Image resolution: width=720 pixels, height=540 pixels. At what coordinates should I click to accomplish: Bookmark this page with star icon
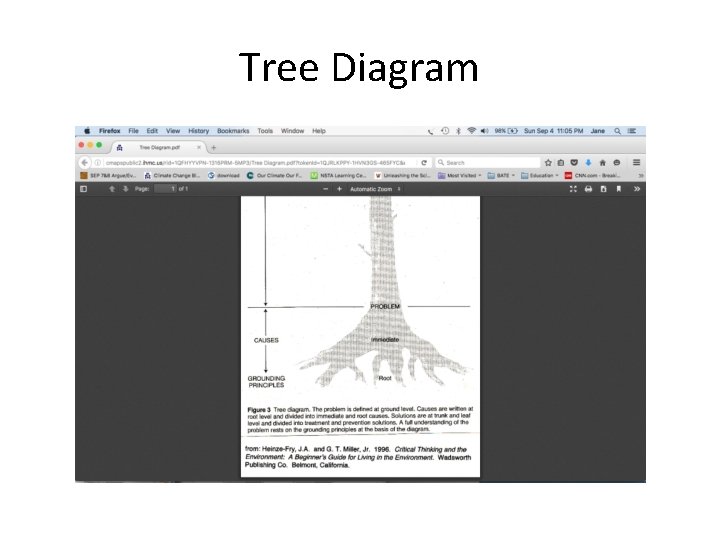point(548,163)
